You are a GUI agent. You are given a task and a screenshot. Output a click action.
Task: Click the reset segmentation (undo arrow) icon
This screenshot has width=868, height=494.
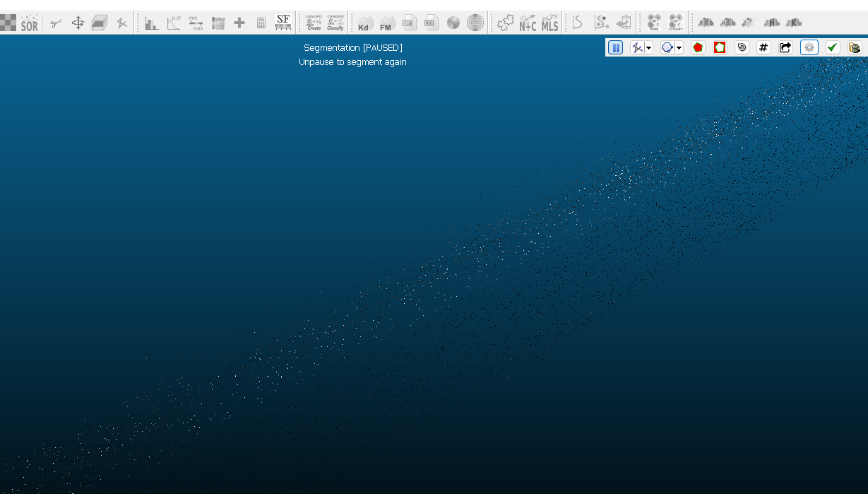(x=742, y=47)
